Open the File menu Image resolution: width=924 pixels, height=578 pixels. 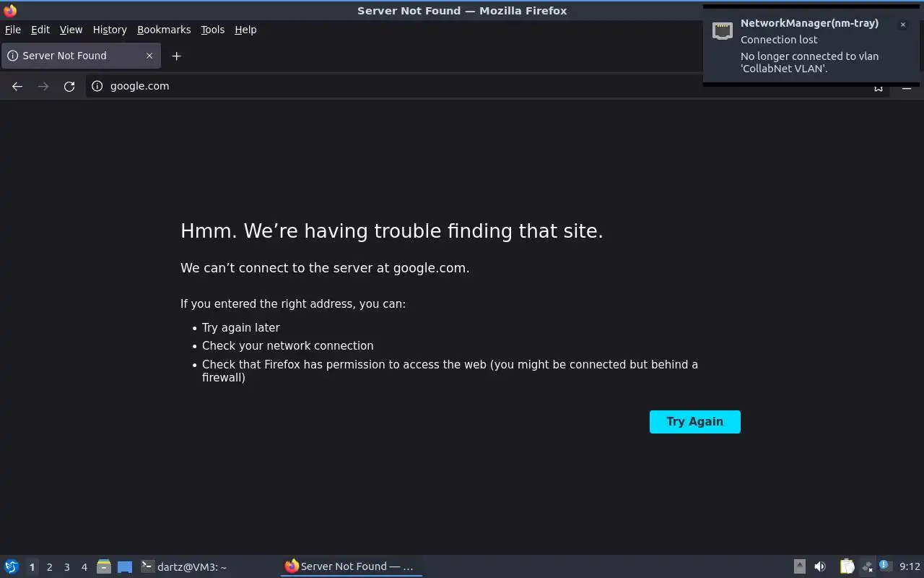point(13,30)
